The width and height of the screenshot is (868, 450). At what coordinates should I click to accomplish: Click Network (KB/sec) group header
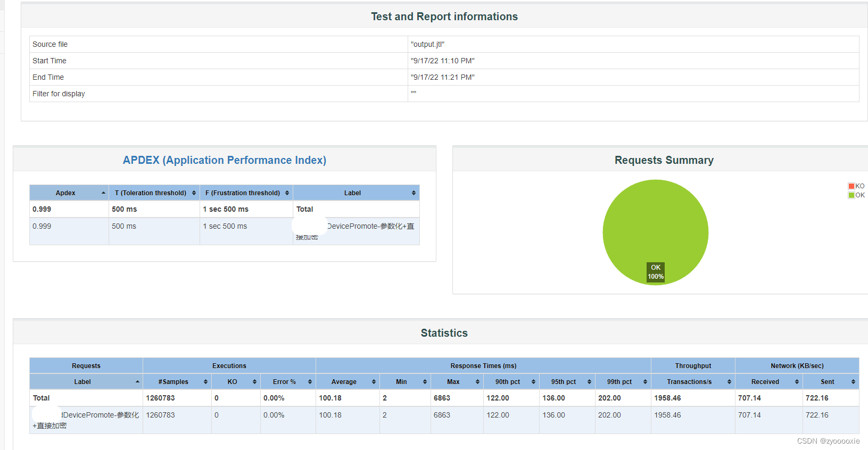click(797, 365)
